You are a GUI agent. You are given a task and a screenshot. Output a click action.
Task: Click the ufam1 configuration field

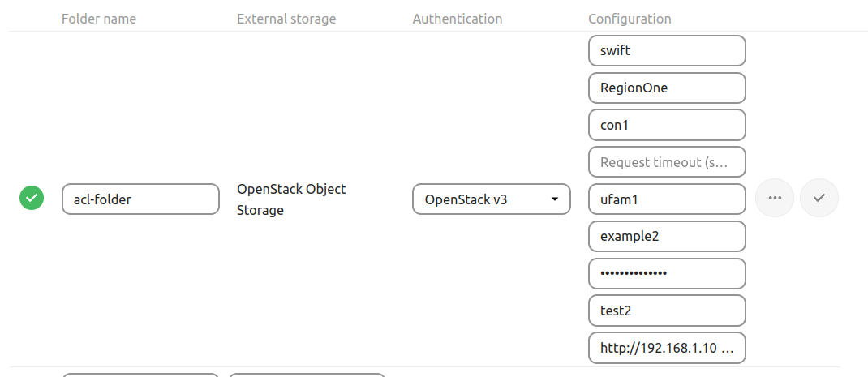(667, 199)
